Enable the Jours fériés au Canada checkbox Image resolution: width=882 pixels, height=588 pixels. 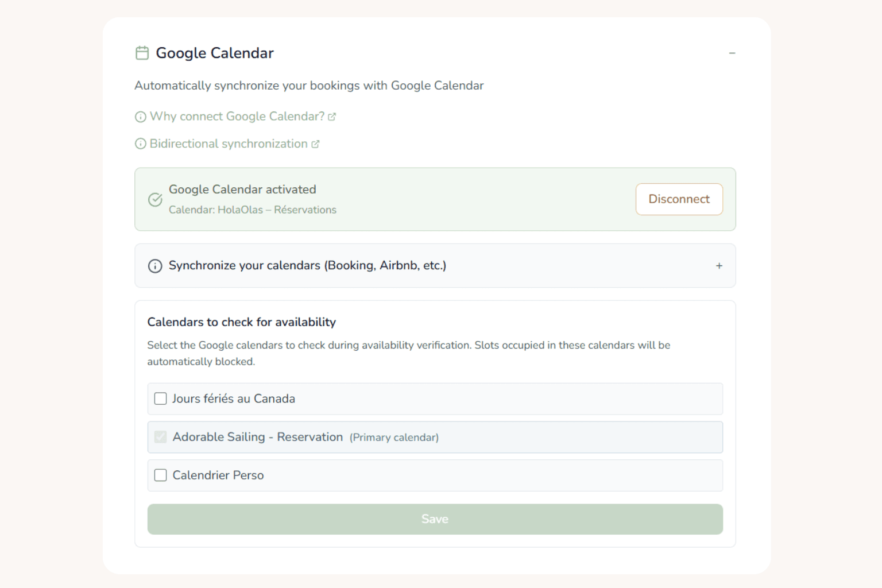161,399
